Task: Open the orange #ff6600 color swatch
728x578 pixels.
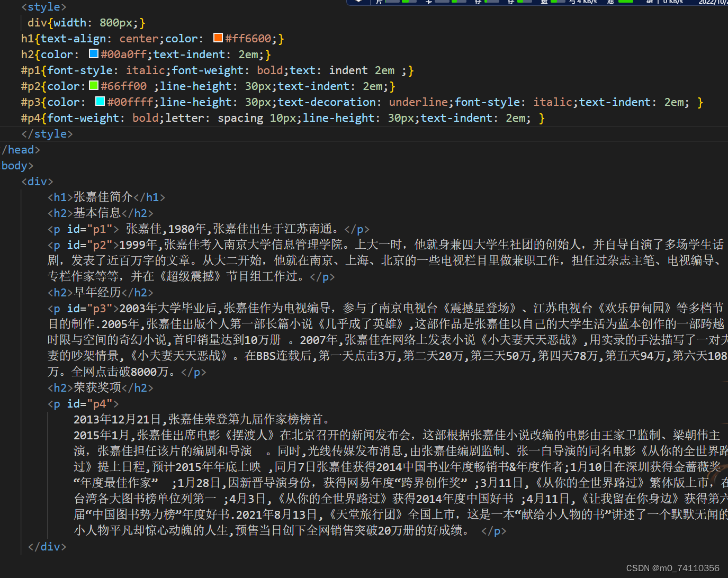Action: click(218, 38)
